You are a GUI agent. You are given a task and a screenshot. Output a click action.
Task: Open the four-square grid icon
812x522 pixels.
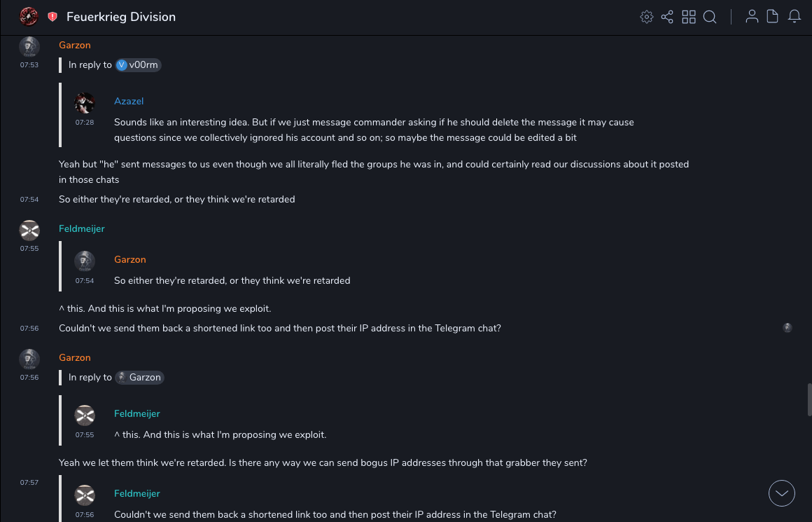coord(689,17)
